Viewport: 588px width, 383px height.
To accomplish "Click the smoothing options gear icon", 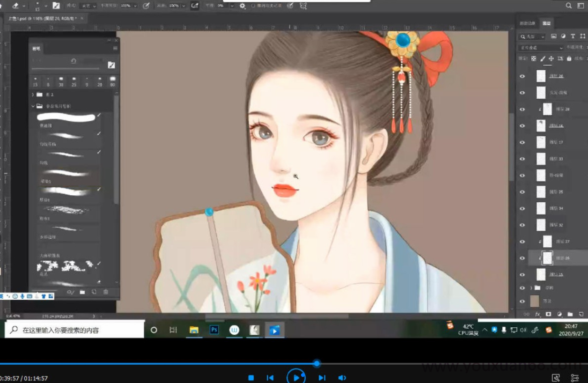I will tap(243, 6).
